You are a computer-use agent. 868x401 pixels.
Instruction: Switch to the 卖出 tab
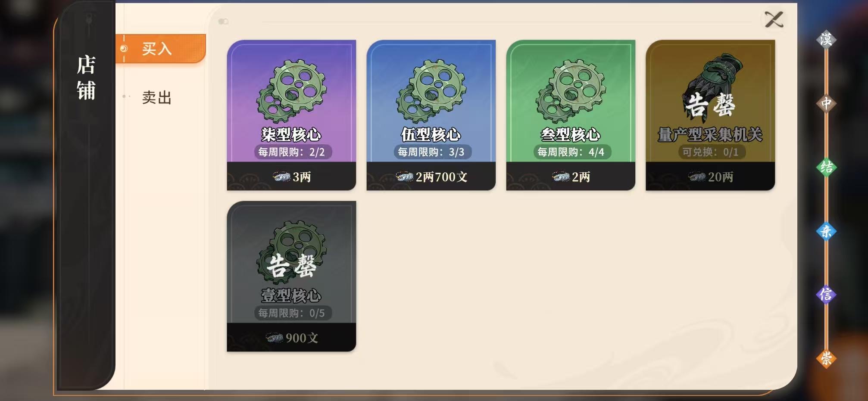[x=157, y=97]
